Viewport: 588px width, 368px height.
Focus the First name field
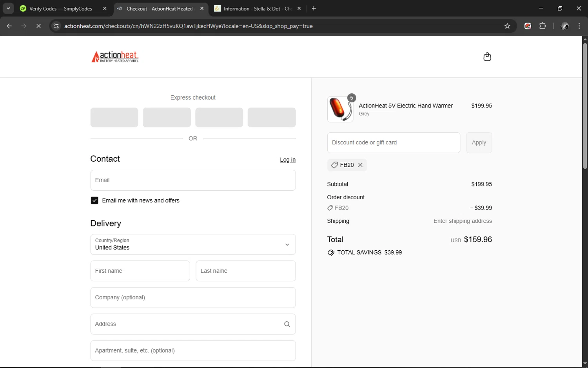pos(140,271)
